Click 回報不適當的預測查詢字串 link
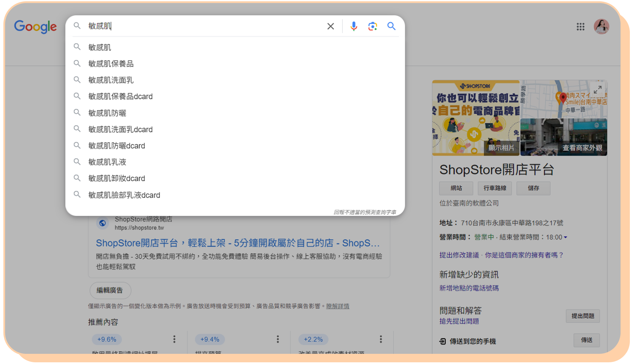 point(365,212)
